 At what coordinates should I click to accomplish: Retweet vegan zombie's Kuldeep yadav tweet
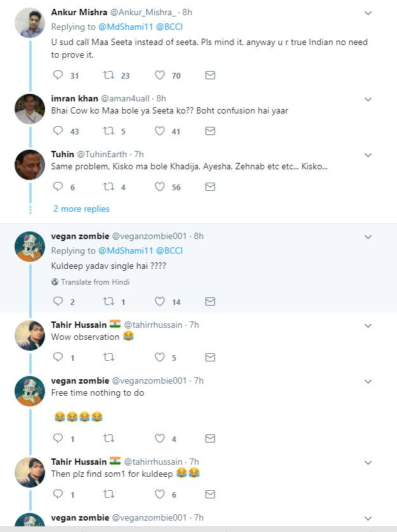tap(109, 302)
